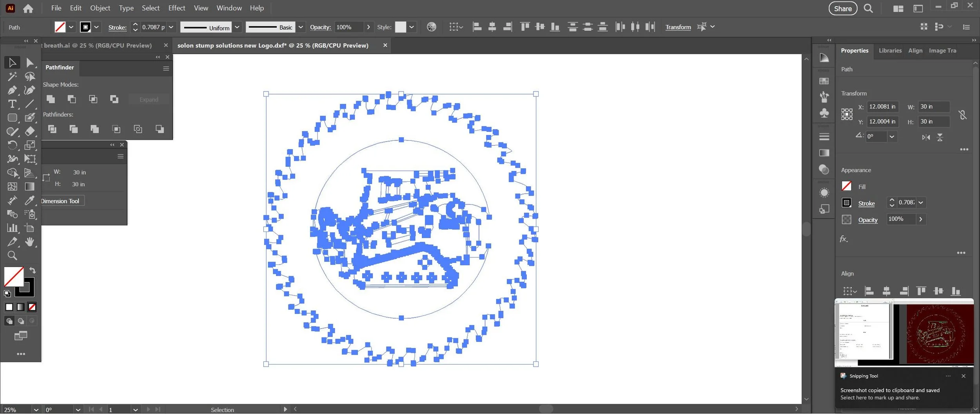Flip selection along vertical axis
Viewport: 980px width, 414px height.
pos(940,138)
